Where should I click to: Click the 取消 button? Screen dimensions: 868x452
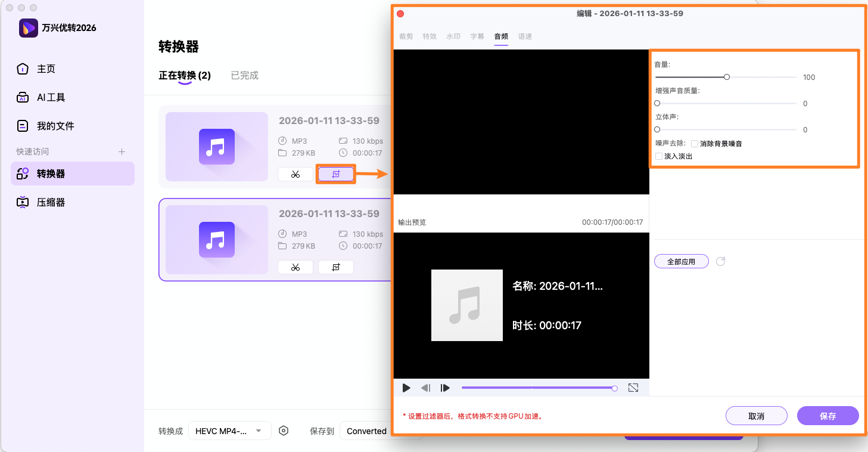[756, 416]
